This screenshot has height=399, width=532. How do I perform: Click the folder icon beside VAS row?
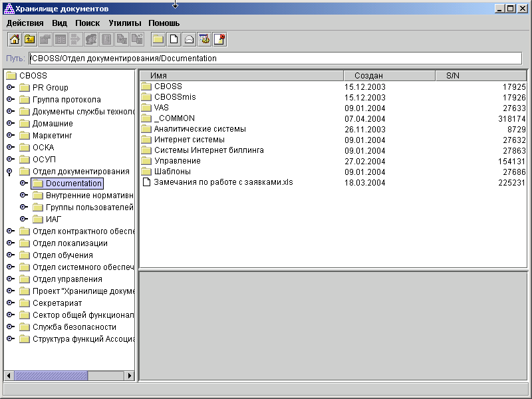[x=146, y=108]
